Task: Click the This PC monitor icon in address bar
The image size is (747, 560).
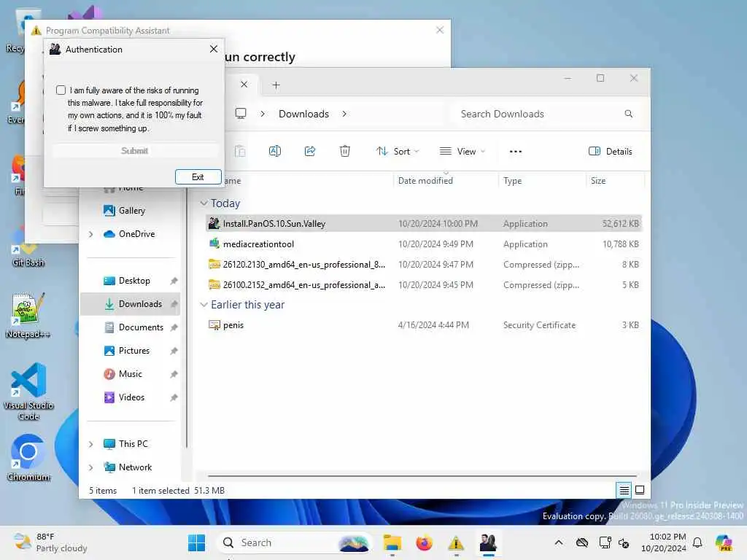Action: [x=241, y=114]
